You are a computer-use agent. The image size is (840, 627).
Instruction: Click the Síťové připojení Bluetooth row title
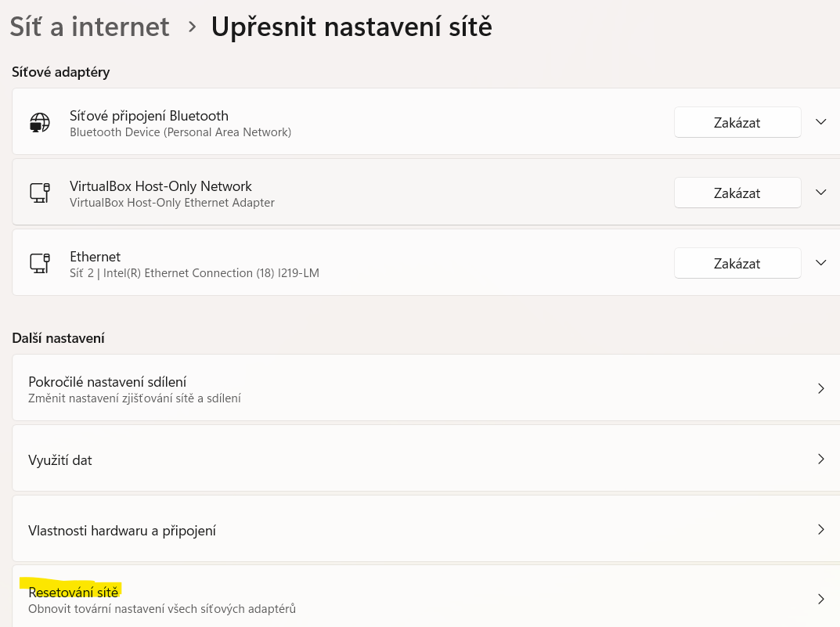(x=149, y=116)
